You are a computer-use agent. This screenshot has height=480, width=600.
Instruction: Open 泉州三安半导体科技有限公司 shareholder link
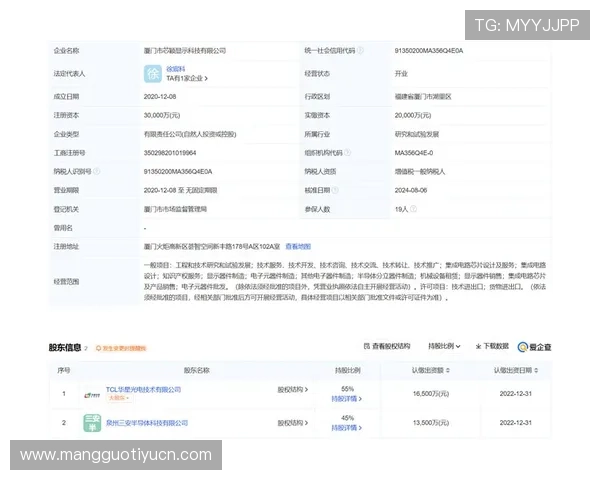tap(147, 423)
